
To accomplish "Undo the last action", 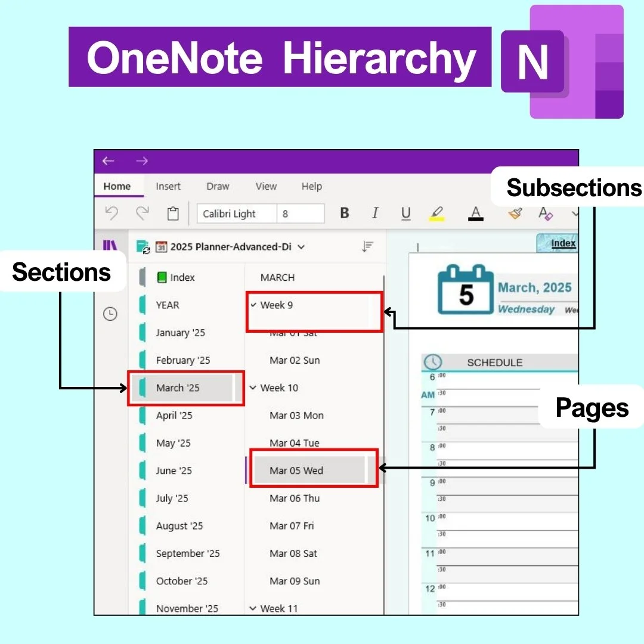I will tap(112, 213).
